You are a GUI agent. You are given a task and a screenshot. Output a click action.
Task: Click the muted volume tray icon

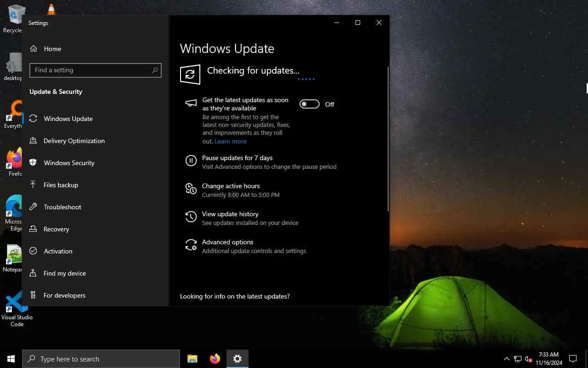coord(528,359)
